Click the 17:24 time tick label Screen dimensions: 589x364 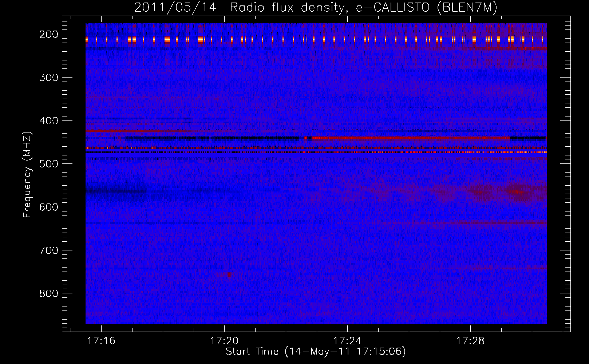click(x=348, y=341)
